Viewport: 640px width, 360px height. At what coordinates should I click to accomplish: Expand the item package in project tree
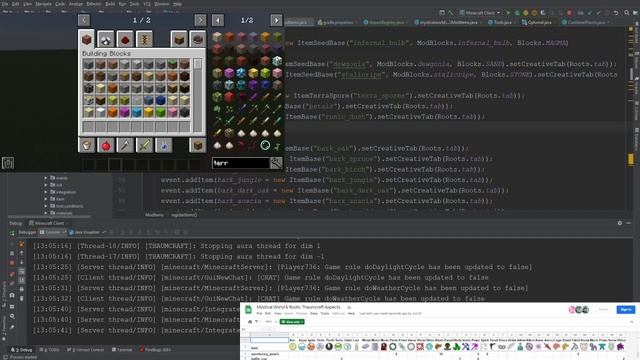(46, 199)
